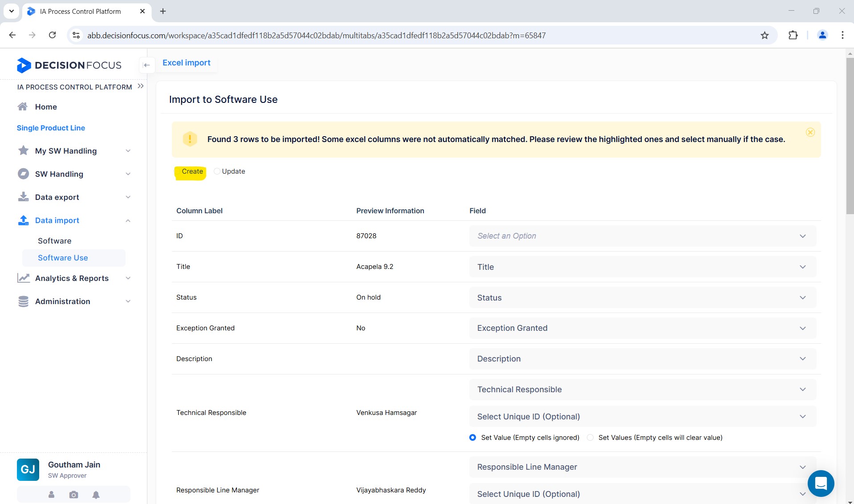The width and height of the screenshot is (854, 504).
Task: Open the Chrome three-dot menu
Action: (x=842, y=35)
